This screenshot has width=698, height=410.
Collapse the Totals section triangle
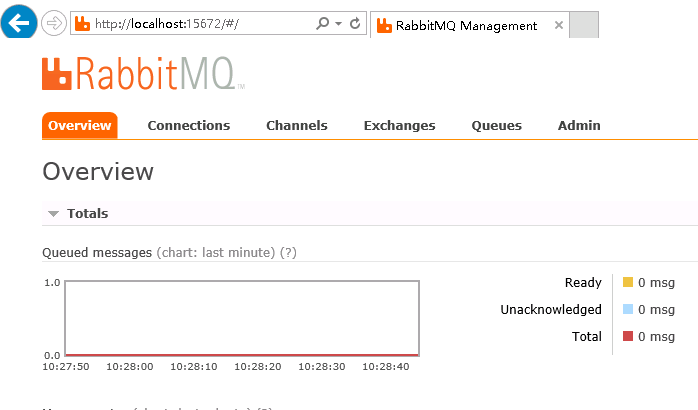53,214
